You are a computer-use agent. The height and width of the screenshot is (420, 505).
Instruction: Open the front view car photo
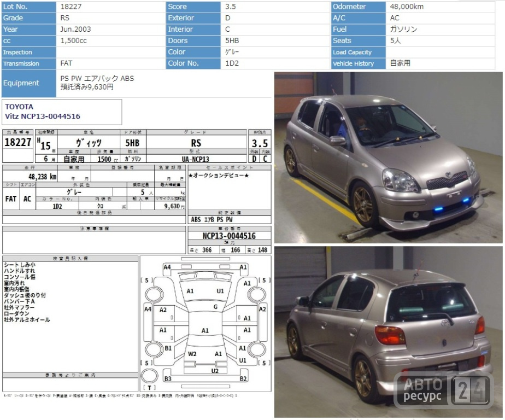pyautogui.click(x=388, y=157)
